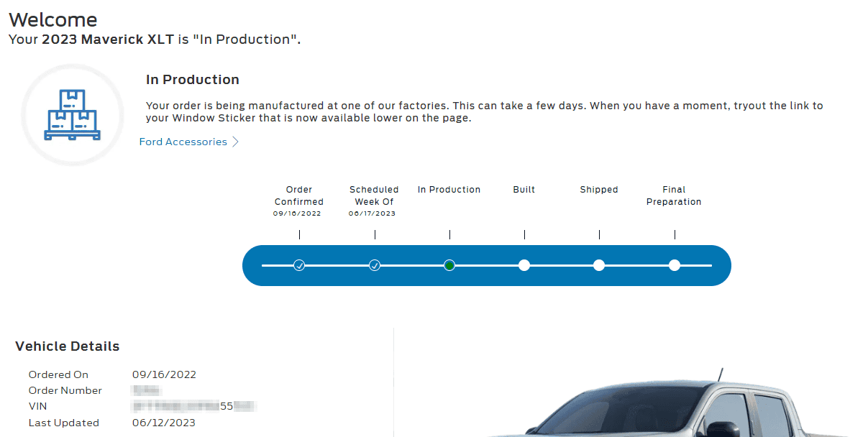The image size is (868, 437).
Task: Click the Window Sticker description paragraph
Action: click(x=485, y=111)
